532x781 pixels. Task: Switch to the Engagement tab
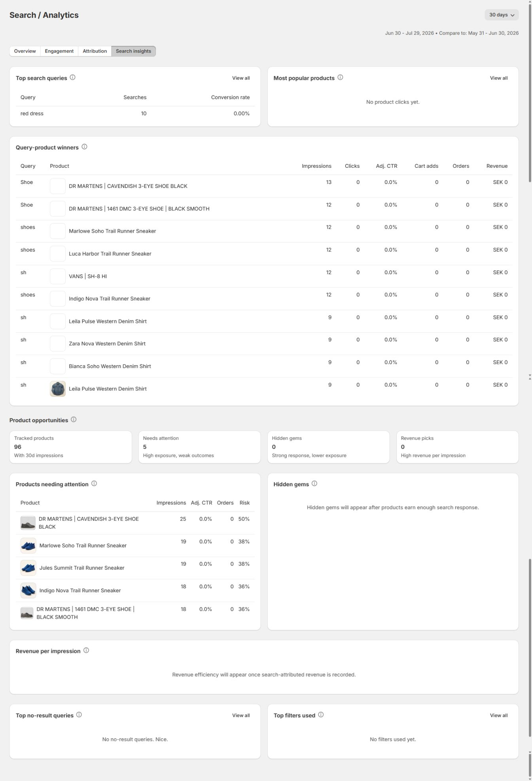59,51
